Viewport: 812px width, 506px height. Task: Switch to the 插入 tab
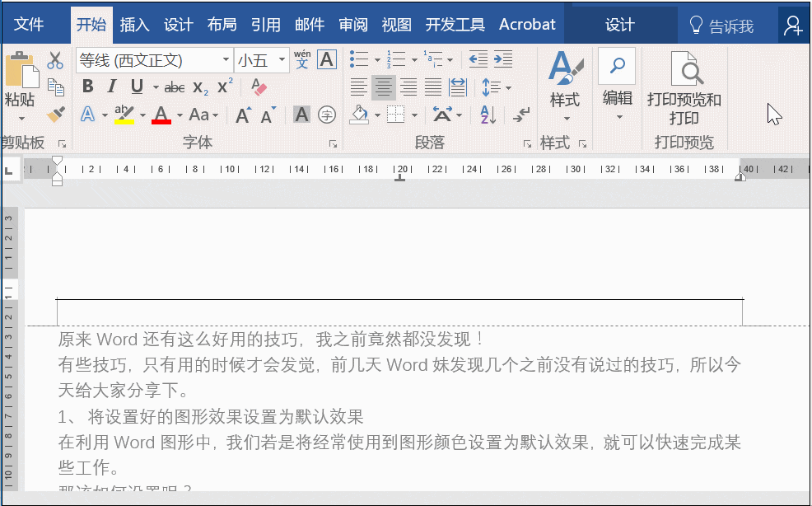[x=134, y=25]
